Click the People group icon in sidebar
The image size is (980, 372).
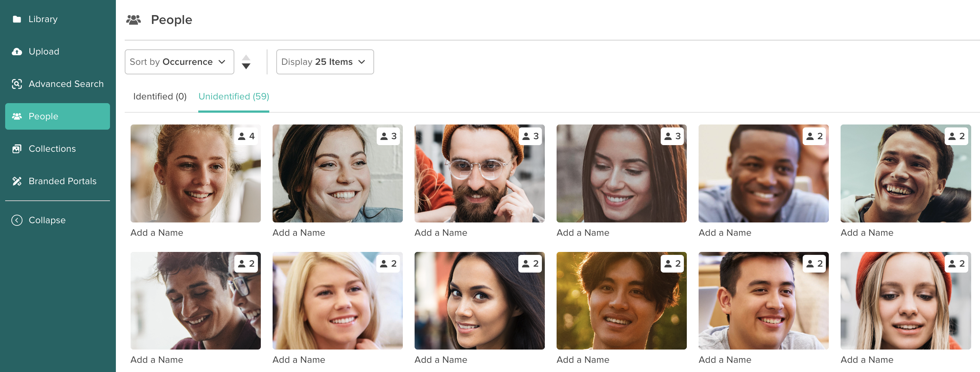click(17, 116)
